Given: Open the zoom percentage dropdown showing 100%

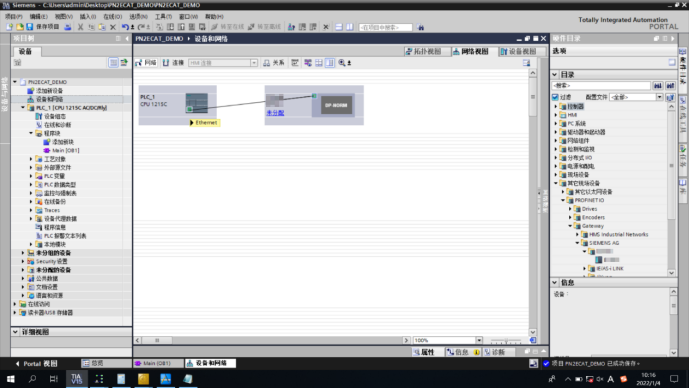Looking at the screenshot, I should 479,340.
